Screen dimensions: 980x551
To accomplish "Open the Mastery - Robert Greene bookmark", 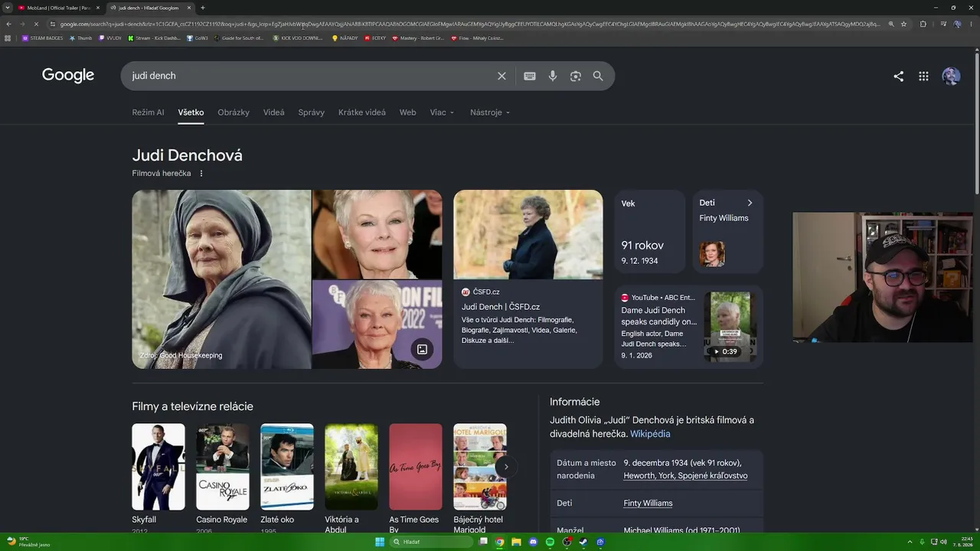I will pos(418,37).
